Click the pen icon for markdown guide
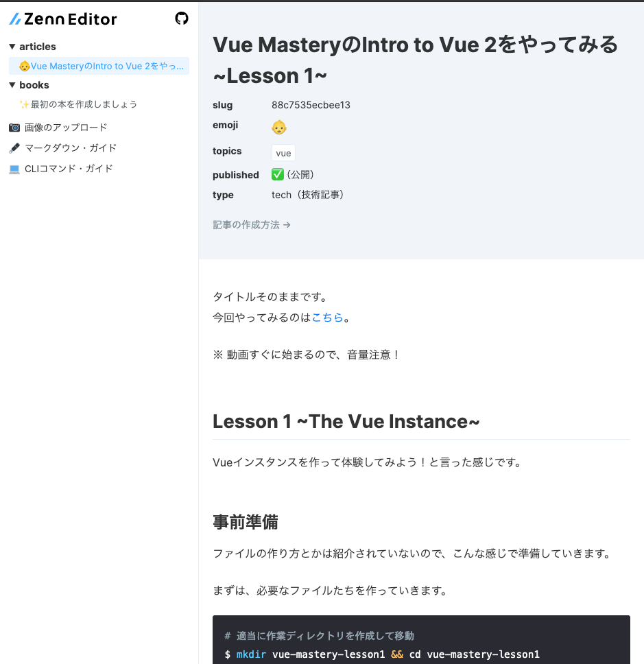 click(x=14, y=147)
